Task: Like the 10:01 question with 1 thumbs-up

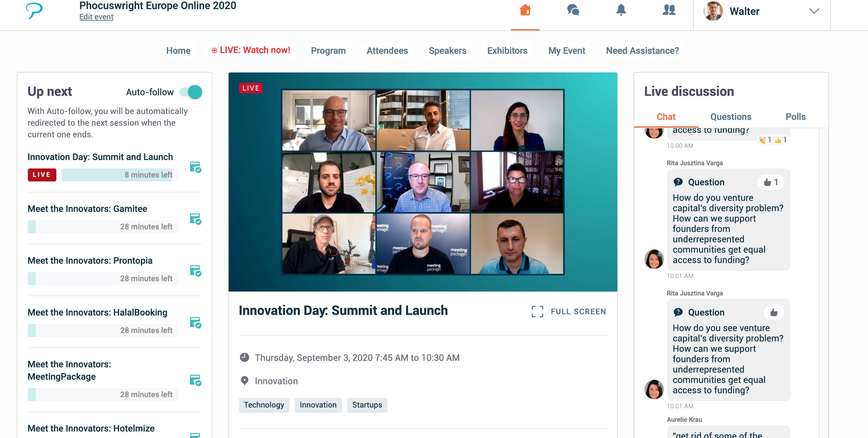Action: 770,182
